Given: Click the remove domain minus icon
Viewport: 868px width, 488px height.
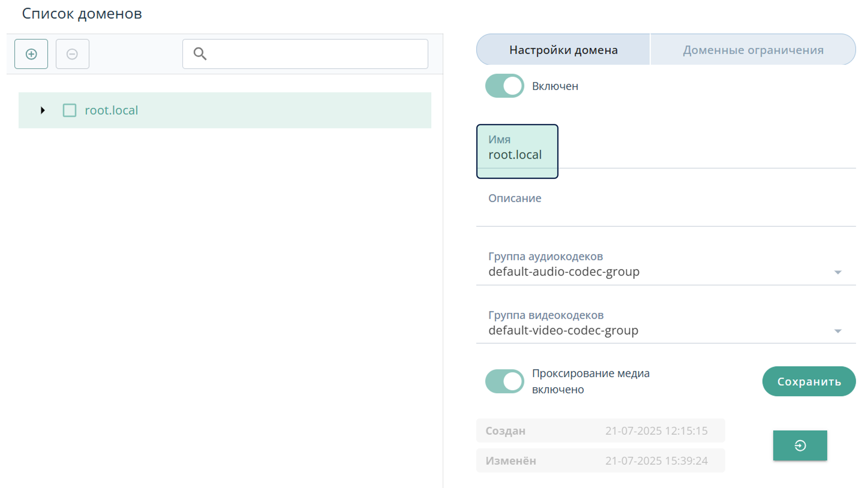Looking at the screenshot, I should [x=72, y=54].
